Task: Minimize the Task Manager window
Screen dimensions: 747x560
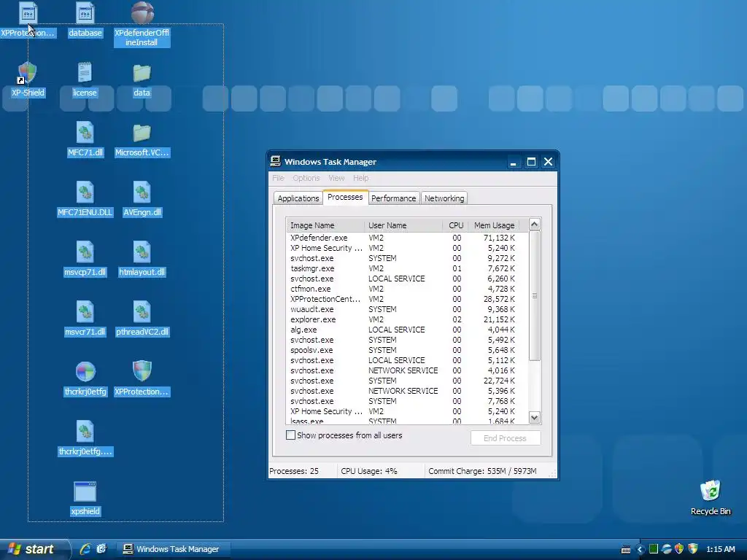Action: click(x=513, y=162)
